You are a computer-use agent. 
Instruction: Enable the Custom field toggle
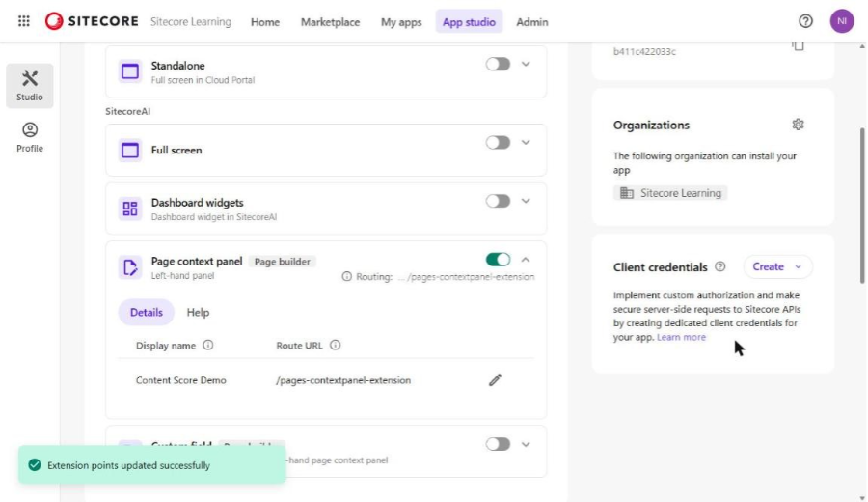498,444
